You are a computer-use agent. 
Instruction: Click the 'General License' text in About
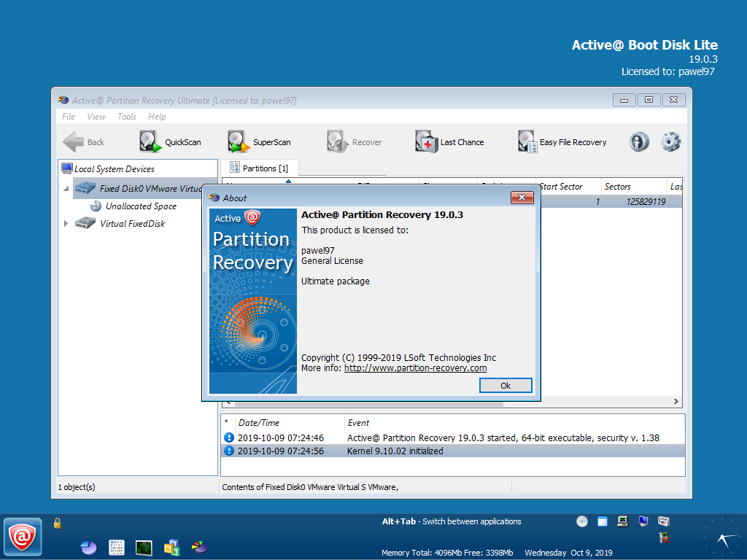click(x=332, y=261)
